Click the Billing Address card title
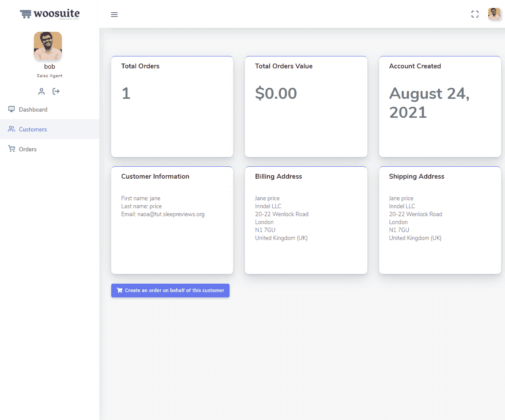505x420 pixels. click(x=279, y=176)
